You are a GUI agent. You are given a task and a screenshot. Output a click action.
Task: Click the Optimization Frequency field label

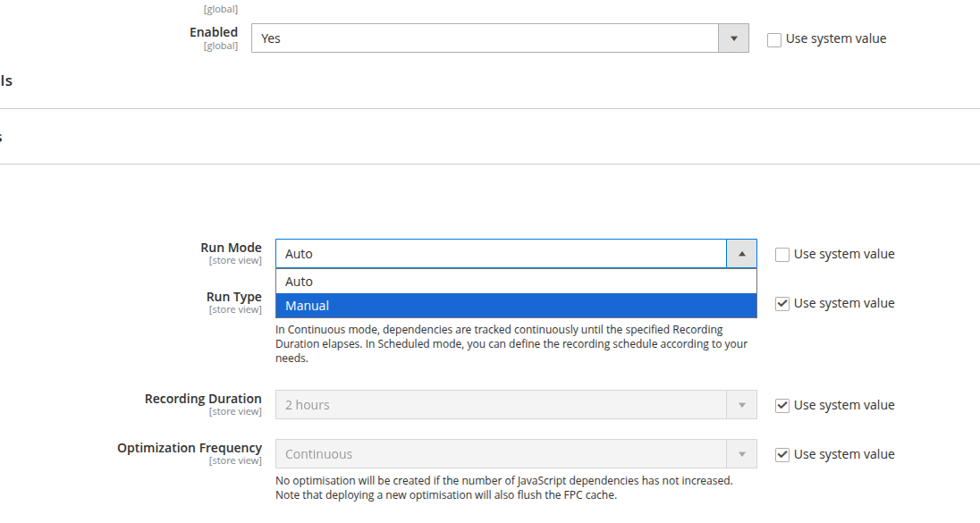[x=190, y=448]
